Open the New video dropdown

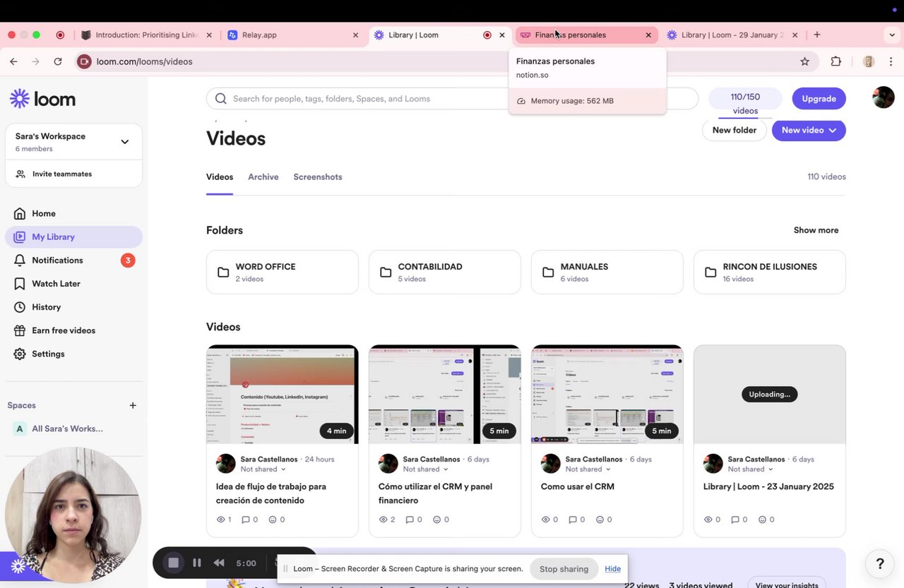coord(809,130)
